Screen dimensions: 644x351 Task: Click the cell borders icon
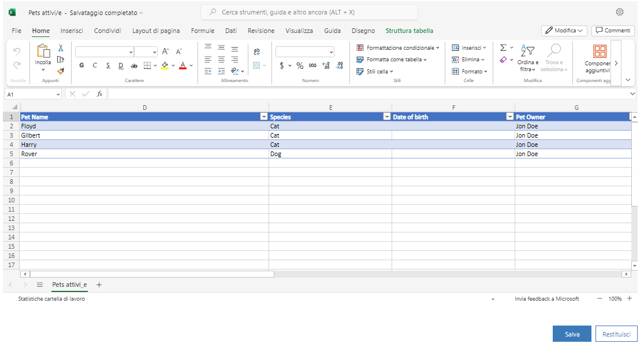click(147, 65)
